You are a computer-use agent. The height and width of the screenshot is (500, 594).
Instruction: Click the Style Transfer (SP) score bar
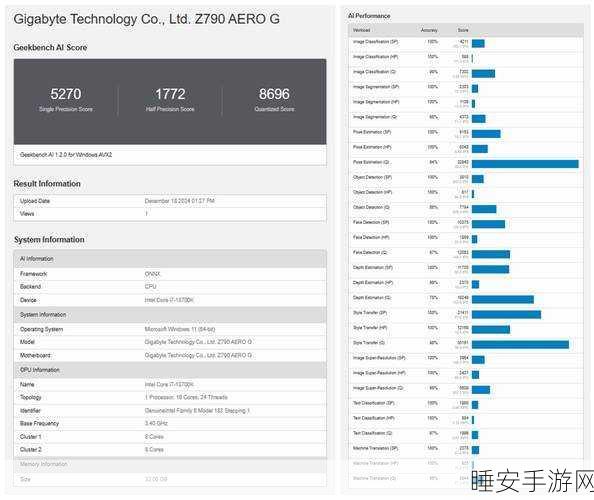[506, 314]
